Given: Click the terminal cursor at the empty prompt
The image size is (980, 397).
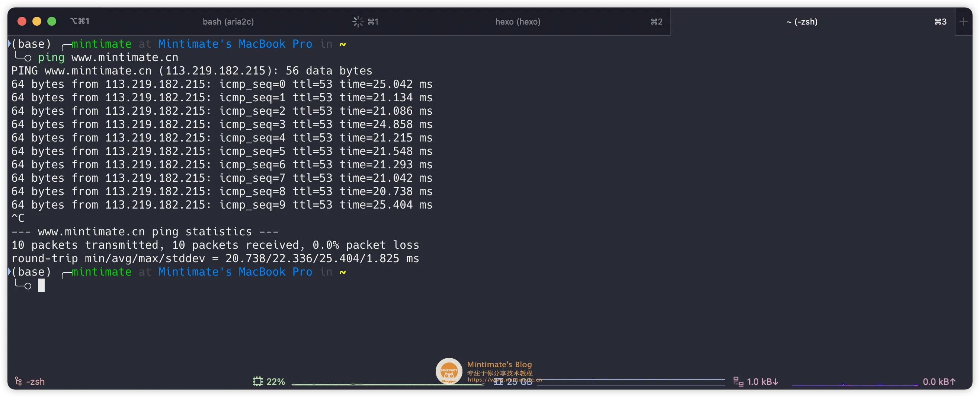Looking at the screenshot, I should tap(41, 285).
